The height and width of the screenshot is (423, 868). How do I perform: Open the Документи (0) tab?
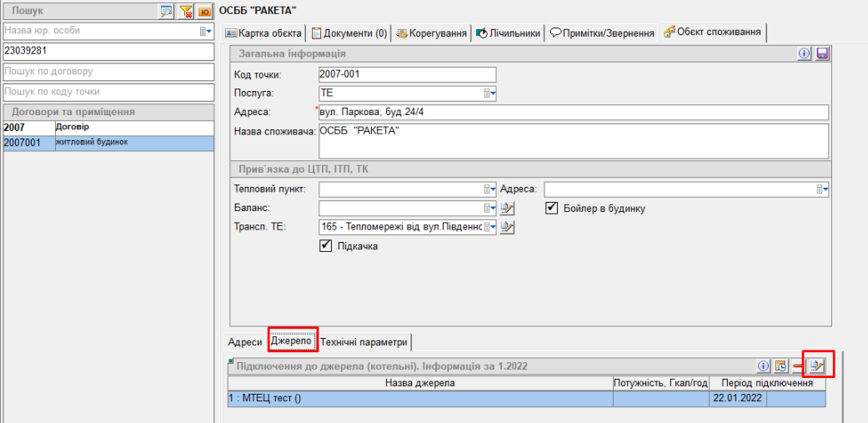point(349,33)
